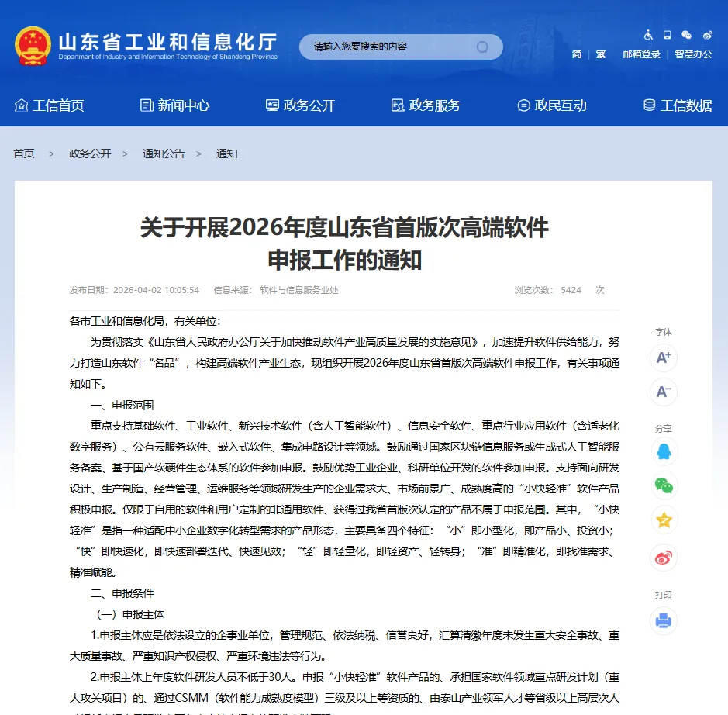The height and width of the screenshot is (715, 728).
Task: Click the 字体 sidebar label
Action: (x=663, y=332)
